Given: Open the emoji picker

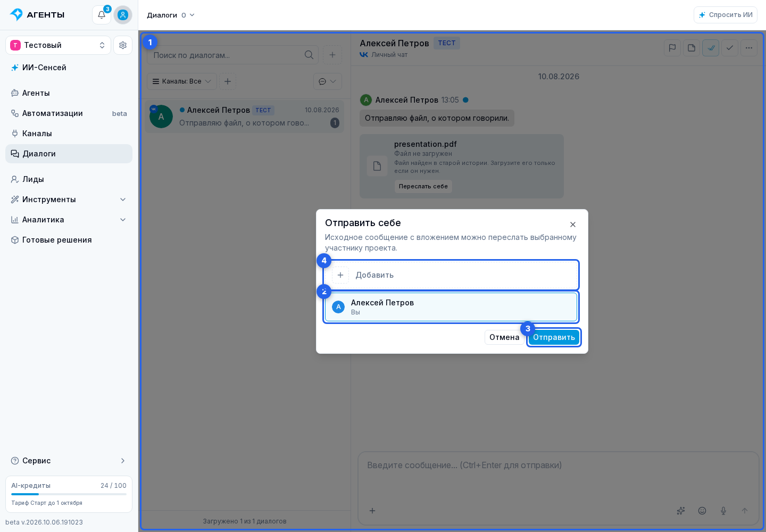Looking at the screenshot, I should [x=702, y=511].
